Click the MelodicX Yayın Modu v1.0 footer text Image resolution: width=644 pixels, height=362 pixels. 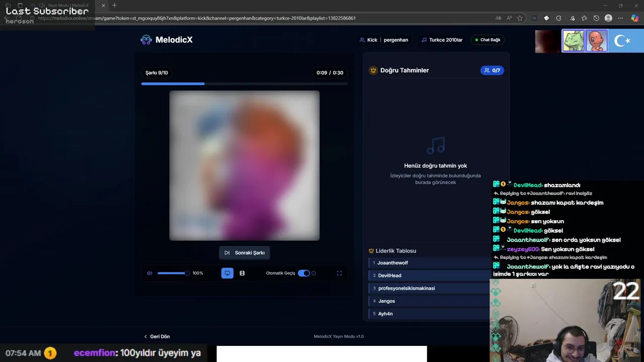[x=339, y=336]
